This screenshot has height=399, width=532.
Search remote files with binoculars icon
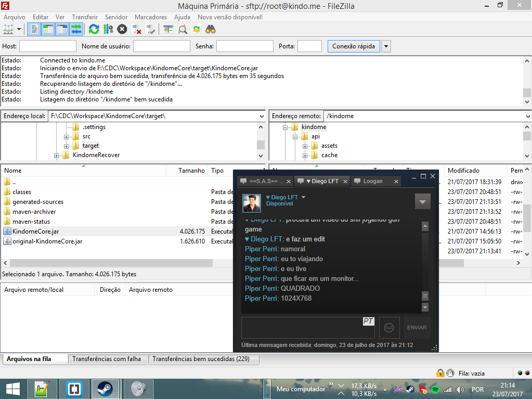pyautogui.click(x=211, y=30)
